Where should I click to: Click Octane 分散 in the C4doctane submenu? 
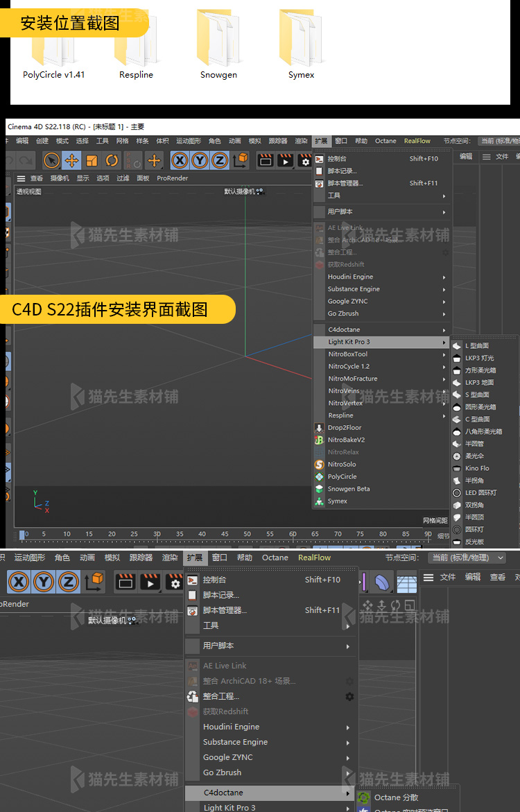pyautogui.click(x=396, y=797)
